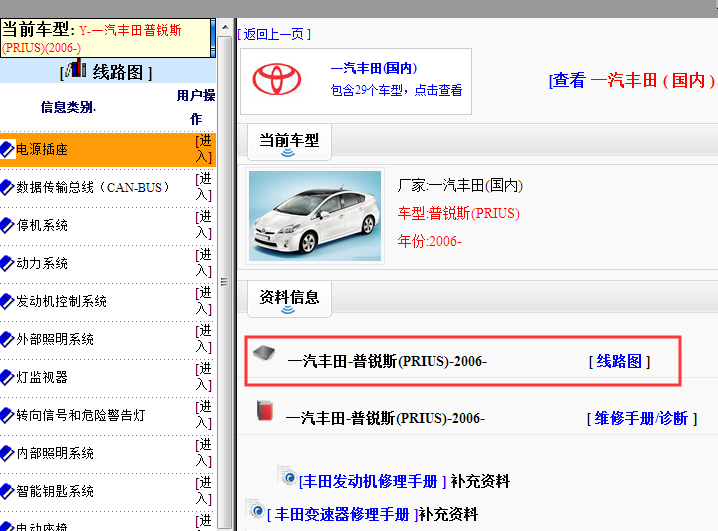The height and width of the screenshot is (531, 718).
Task: Click 一汽丰田-普锐斯(PRIUS)-2006- text in 线路图 row
Action: [x=387, y=362]
